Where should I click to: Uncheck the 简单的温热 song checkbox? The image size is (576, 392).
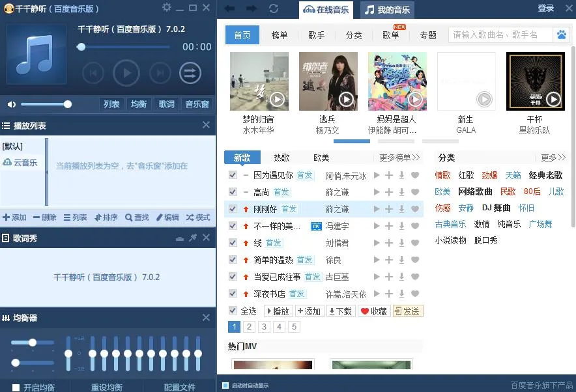click(233, 260)
